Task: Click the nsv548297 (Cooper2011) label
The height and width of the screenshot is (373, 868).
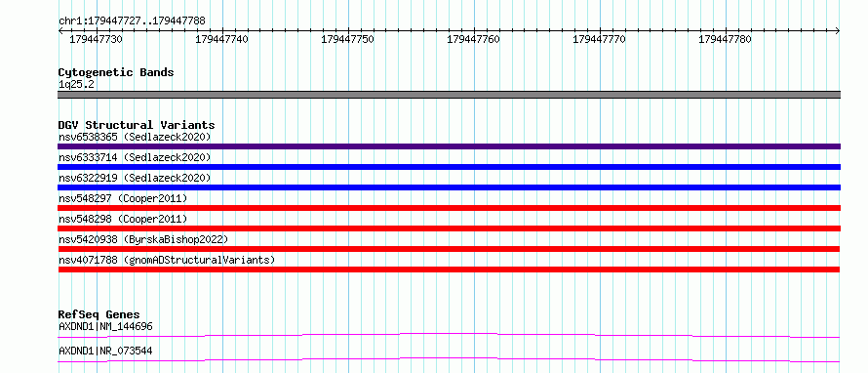Action: (x=123, y=198)
